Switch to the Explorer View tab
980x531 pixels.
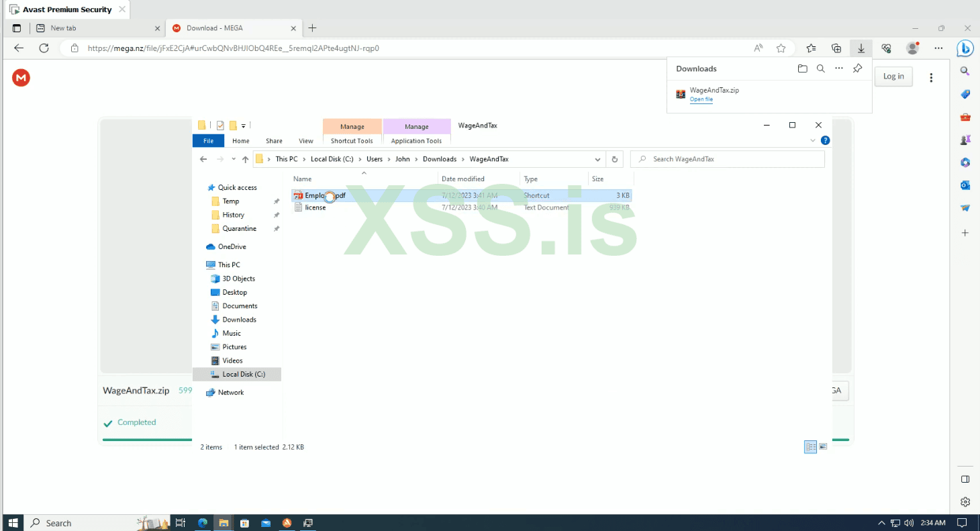pyautogui.click(x=306, y=141)
